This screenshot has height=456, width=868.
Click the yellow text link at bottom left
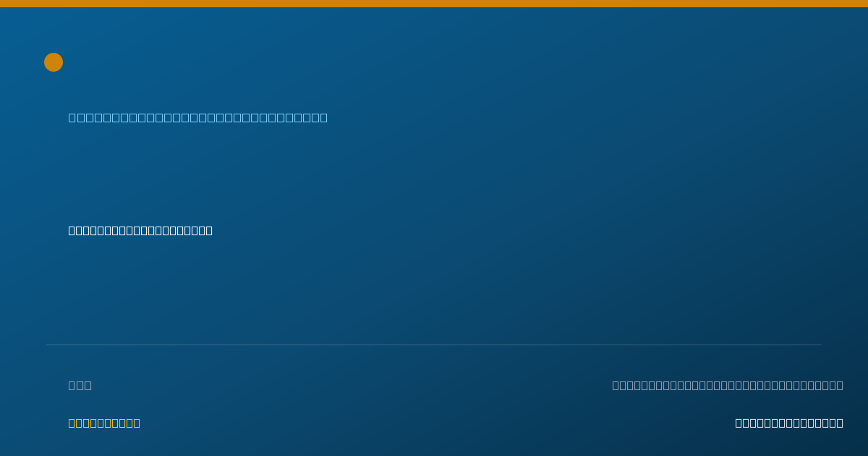(x=104, y=423)
